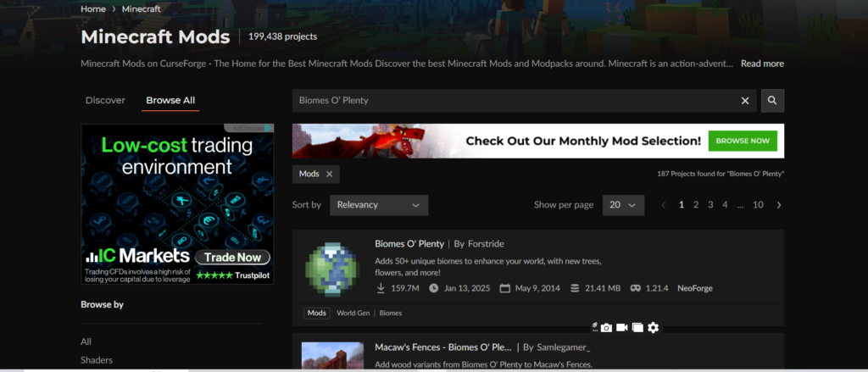Click the download count icon for Biomes O' Plenty
The width and height of the screenshot is (868, 372).
tap(381, 288)
